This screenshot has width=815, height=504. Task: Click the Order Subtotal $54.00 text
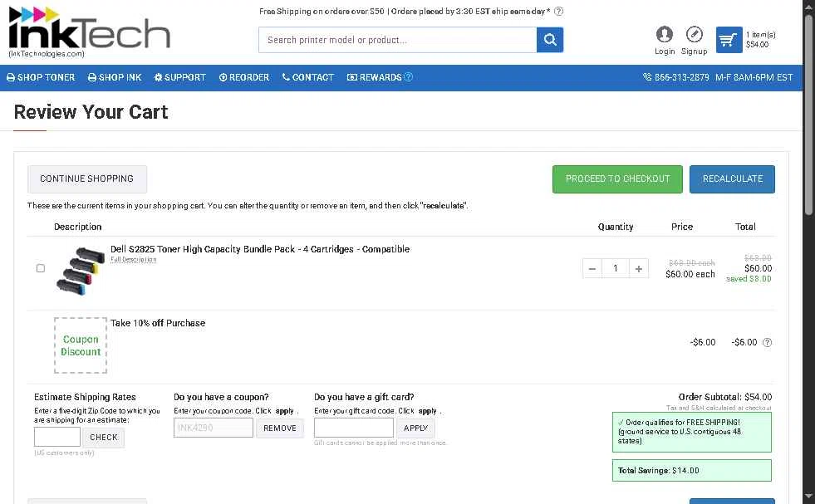[x=725, y=397]
